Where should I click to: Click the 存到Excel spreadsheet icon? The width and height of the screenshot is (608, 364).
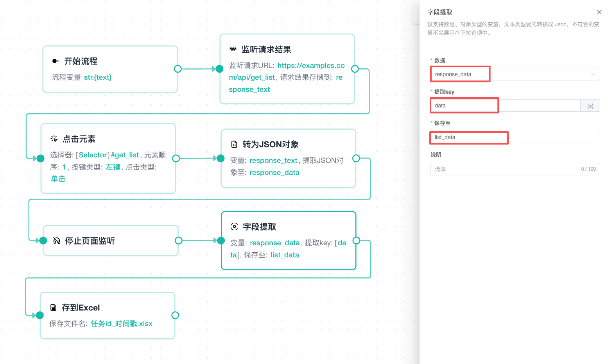pyautogui.click(x=54, y=308)
